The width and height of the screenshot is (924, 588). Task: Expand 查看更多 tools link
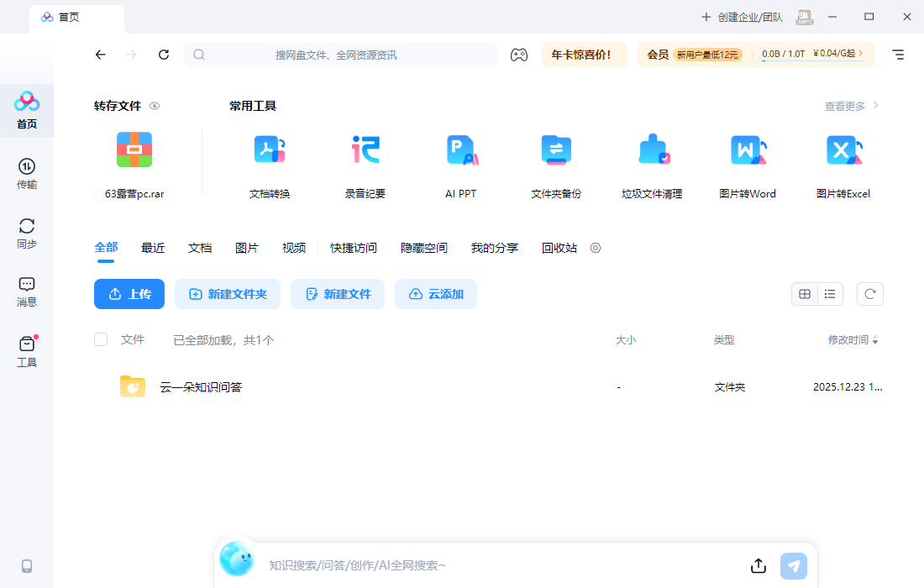(851, 106)
